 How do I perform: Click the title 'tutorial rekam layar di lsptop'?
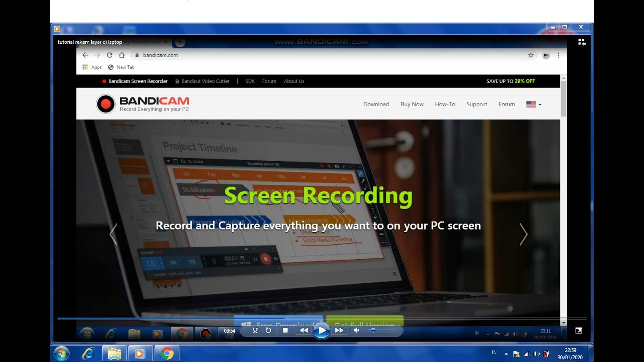click(90, 42)
